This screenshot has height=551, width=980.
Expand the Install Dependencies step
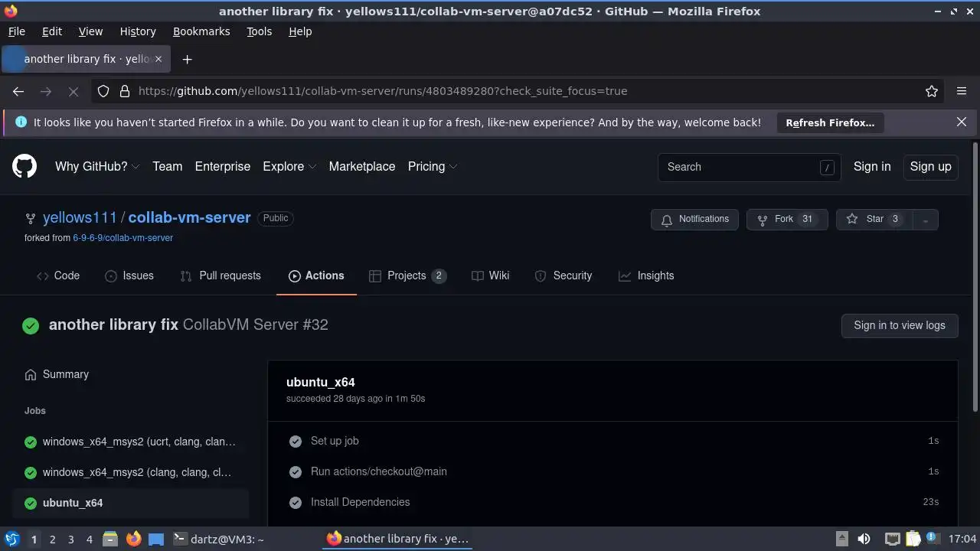612,502
